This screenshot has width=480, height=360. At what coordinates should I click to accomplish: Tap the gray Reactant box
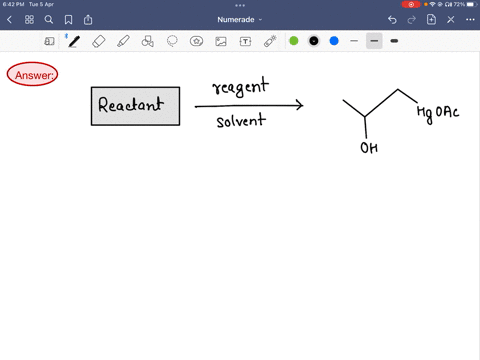[135, 106]
